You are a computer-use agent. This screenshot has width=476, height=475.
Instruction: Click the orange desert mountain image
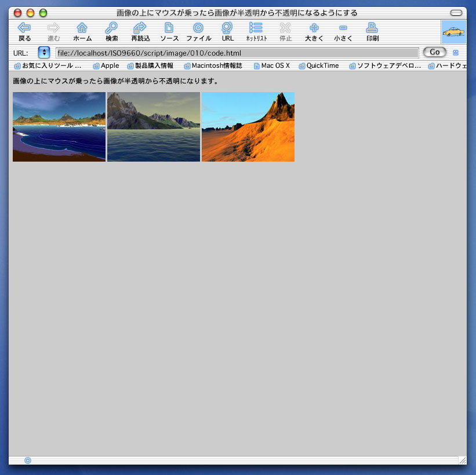point(248,127)
